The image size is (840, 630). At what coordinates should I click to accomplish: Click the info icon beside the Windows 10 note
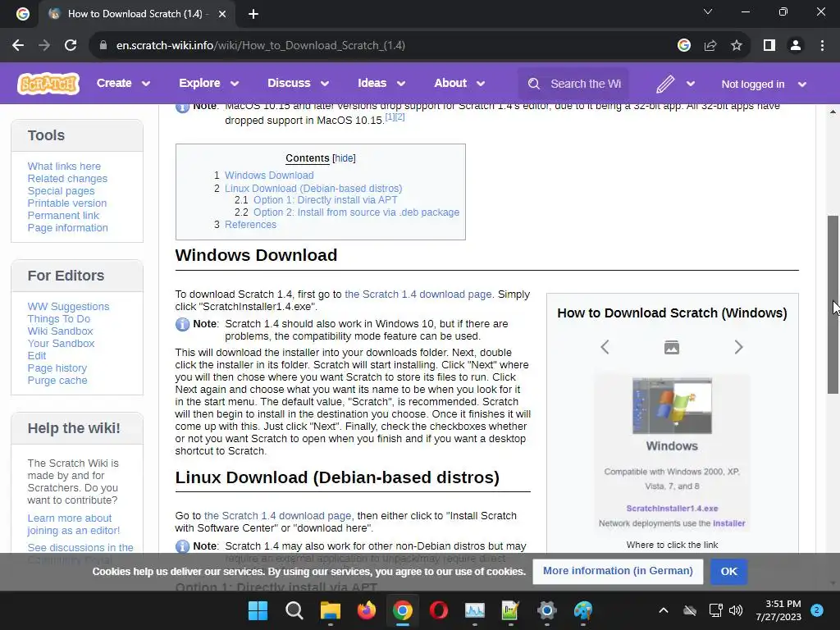[182, 324]
